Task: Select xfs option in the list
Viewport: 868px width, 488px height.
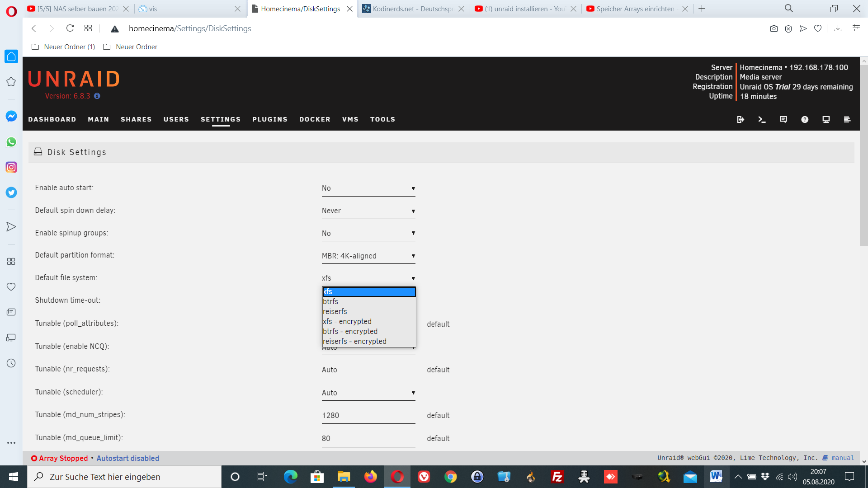Action: [369, 292]
